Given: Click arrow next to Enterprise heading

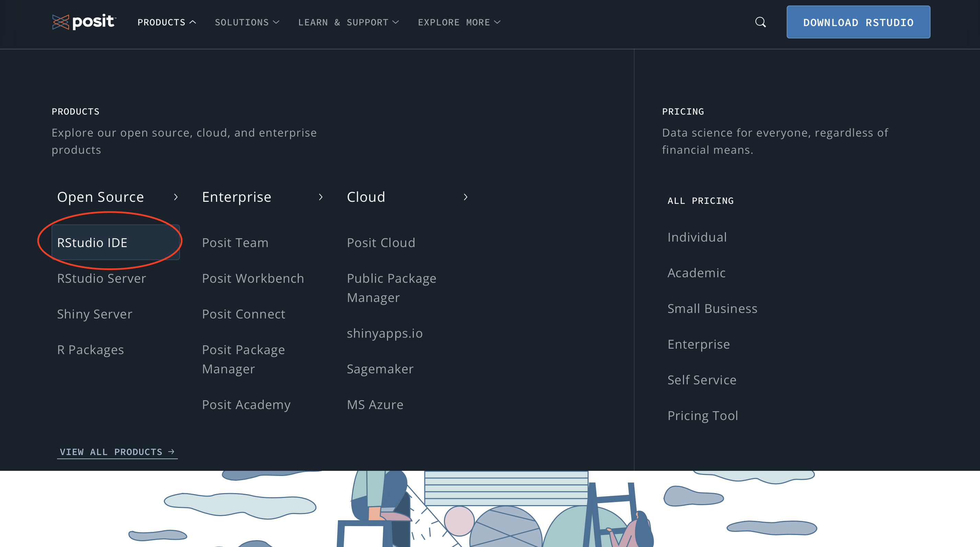Looking at the screenshot, I should (321, 197).
